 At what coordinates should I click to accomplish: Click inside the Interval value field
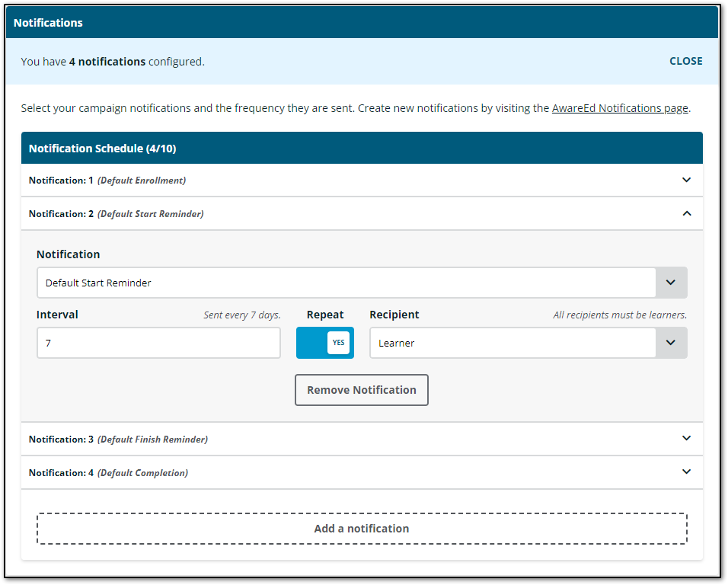(158, 343)
